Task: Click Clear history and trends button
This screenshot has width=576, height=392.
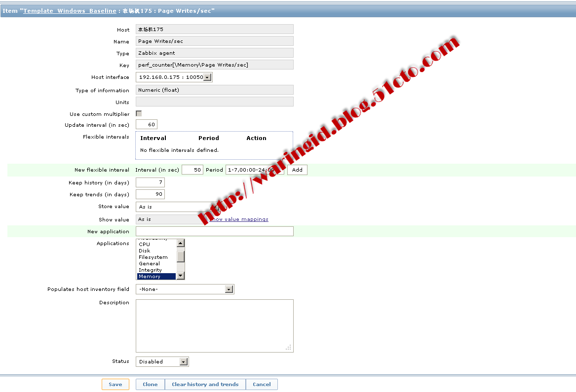Action: click(205, 384)
